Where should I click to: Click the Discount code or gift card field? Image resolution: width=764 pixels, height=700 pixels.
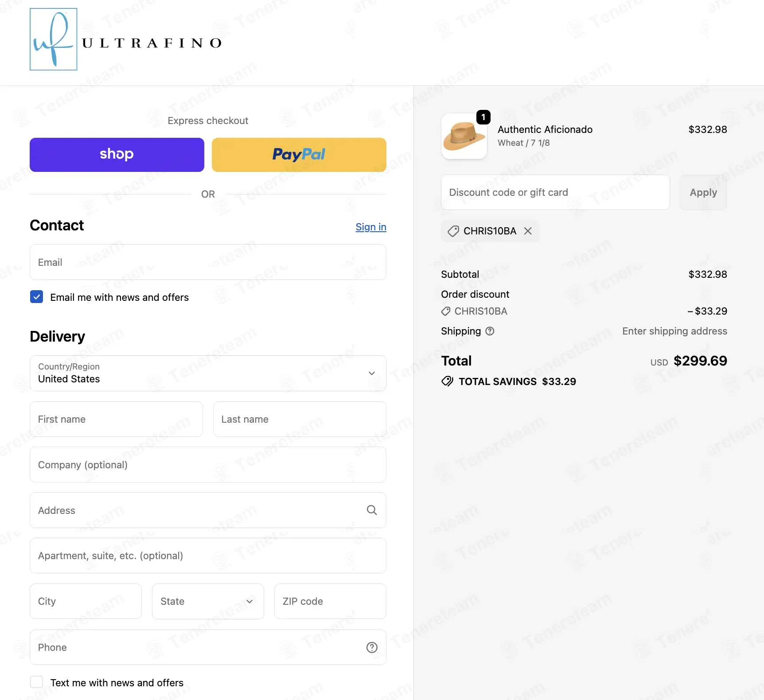pos(555,192)
